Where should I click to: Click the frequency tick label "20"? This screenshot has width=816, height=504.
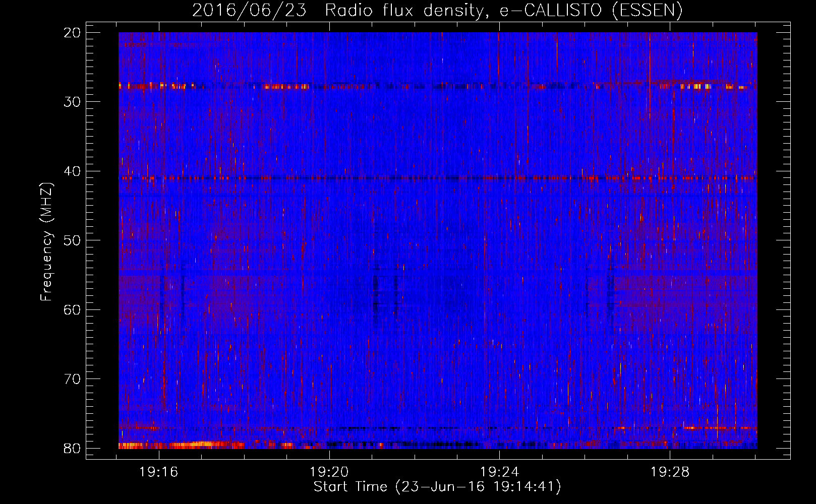[73, 33]
